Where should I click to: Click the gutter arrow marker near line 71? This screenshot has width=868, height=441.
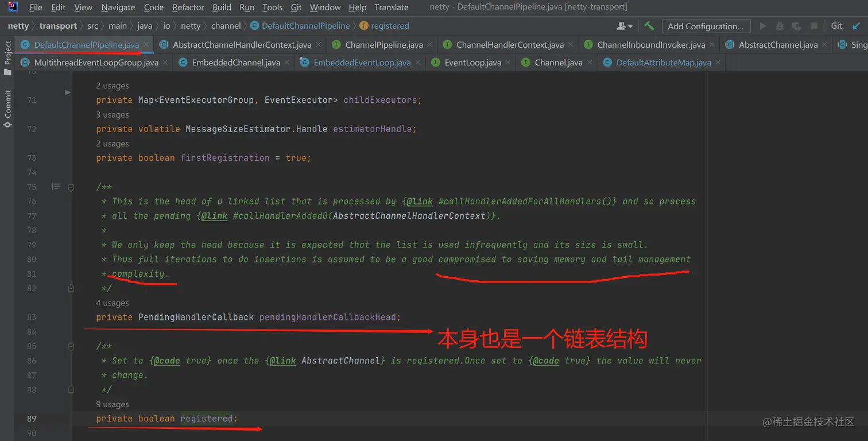(68, 92)
